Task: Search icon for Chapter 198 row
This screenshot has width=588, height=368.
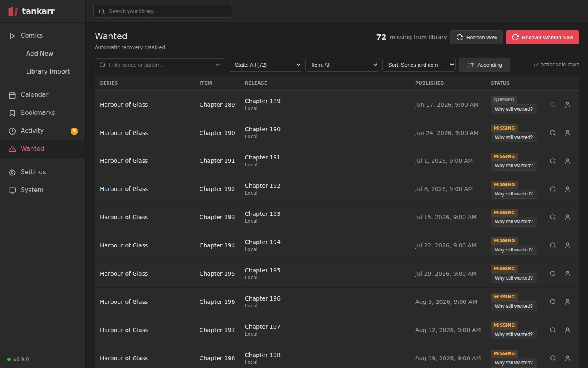Action: (x=553, y=358)
